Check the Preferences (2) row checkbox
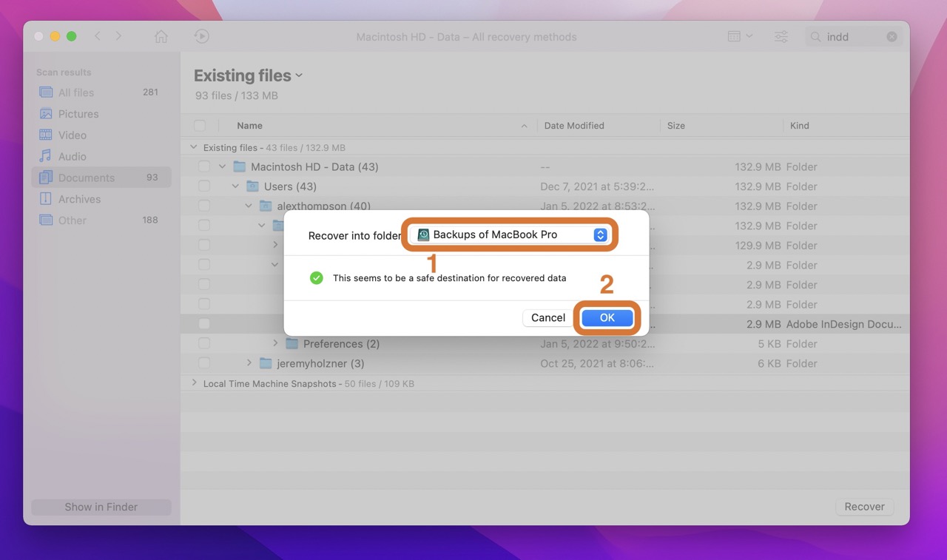The image size is (947, 560). pyautogui.click(x=204, y=344)
